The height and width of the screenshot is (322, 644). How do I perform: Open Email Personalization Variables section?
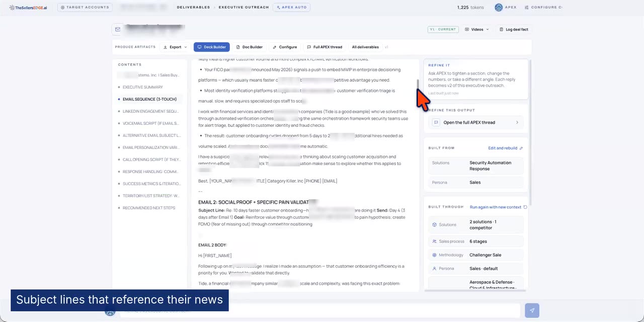click(x=151, y=147)
